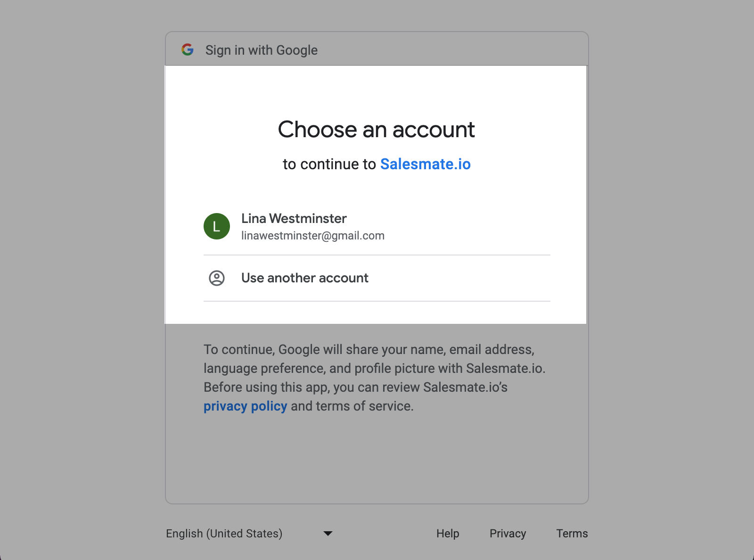Open the Salesmate.io link
The width and height of the screenshot is (754, 560).
(426, 164)
